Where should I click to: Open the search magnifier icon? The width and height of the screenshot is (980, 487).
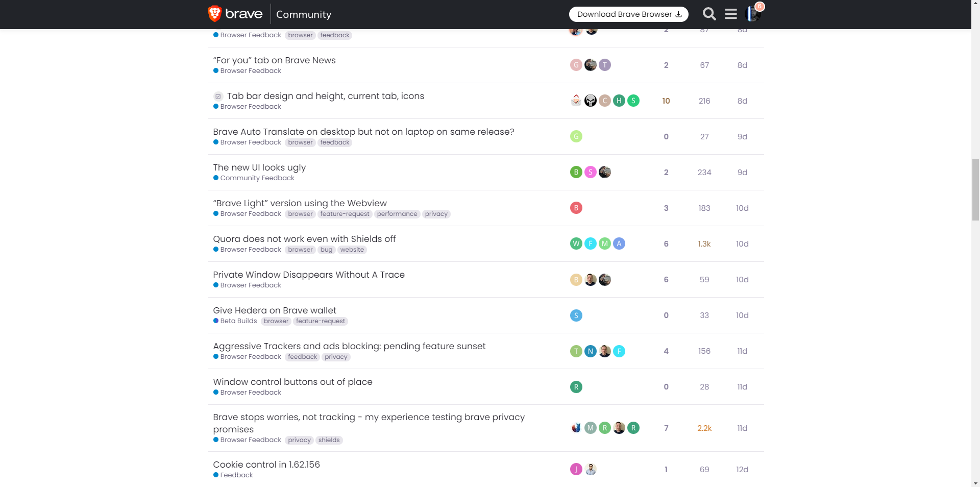click(x=709, y=14)
